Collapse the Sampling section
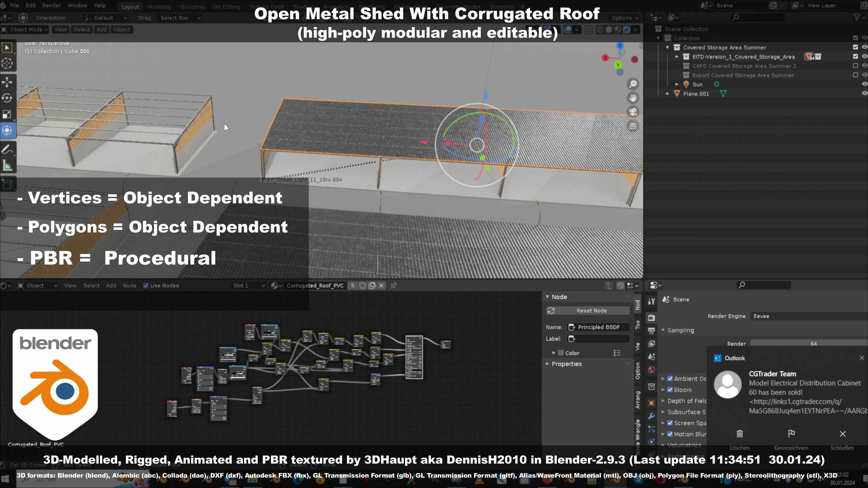This screenshot has width=868, height=488. 663,330
